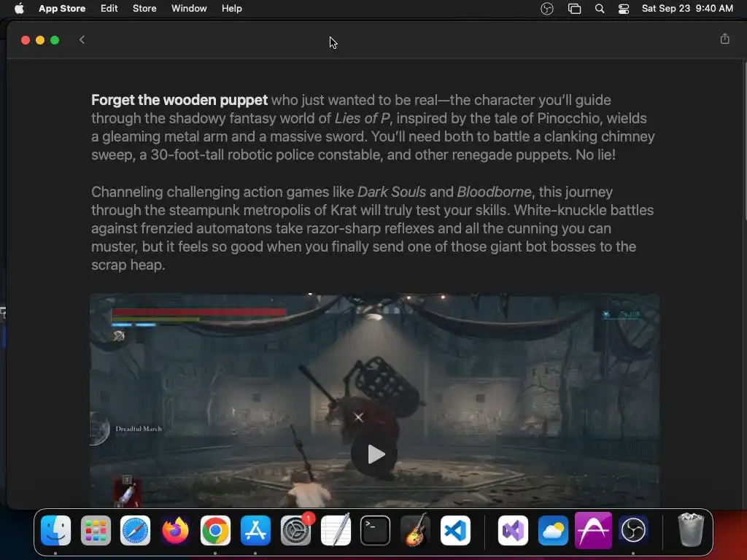Open the Trash from the Dock
Viewport: 747px width, 560px height.
(x=691, y=530)
